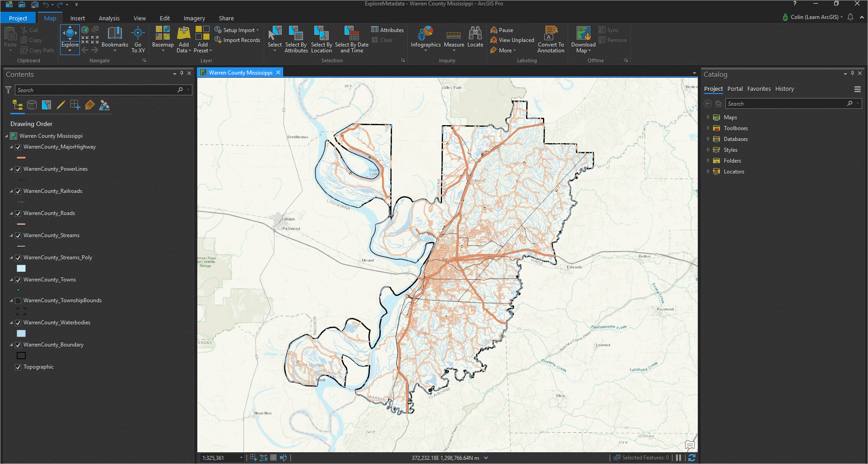Switch to the Share ribbon tab
868x464 pixels.
pos(226,18)
